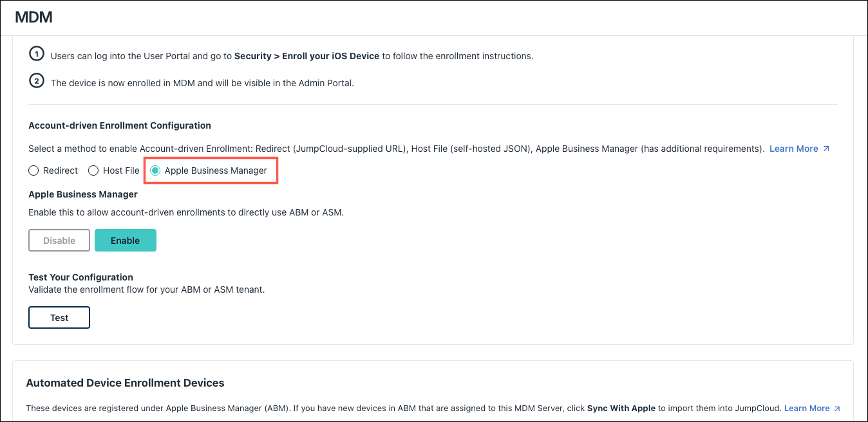Click bold Security > Enroll your iOS Device text

[307, 56]
